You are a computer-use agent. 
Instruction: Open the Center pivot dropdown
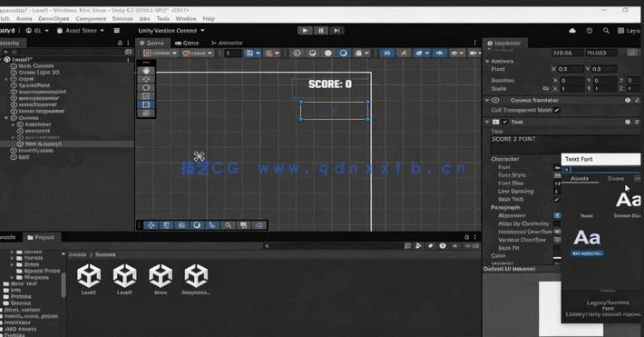coord(161,53)
